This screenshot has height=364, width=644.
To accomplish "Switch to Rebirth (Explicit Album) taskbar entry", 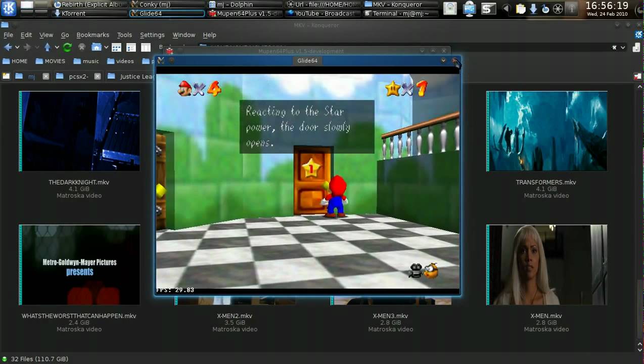I will tap(89, 5).
